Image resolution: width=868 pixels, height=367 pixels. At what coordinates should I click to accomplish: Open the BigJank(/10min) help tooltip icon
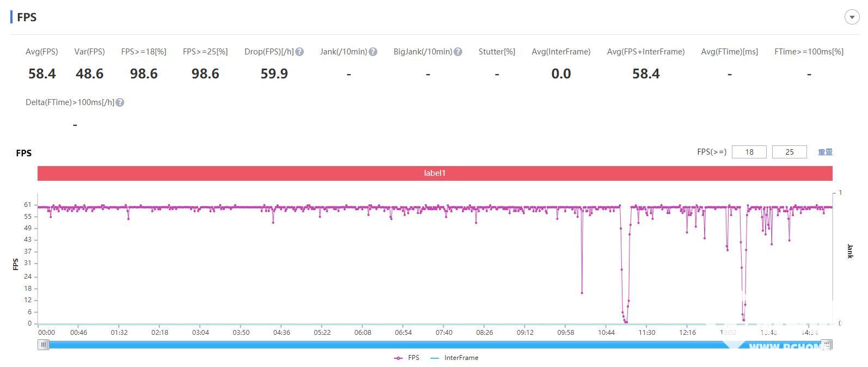point(458,52)
